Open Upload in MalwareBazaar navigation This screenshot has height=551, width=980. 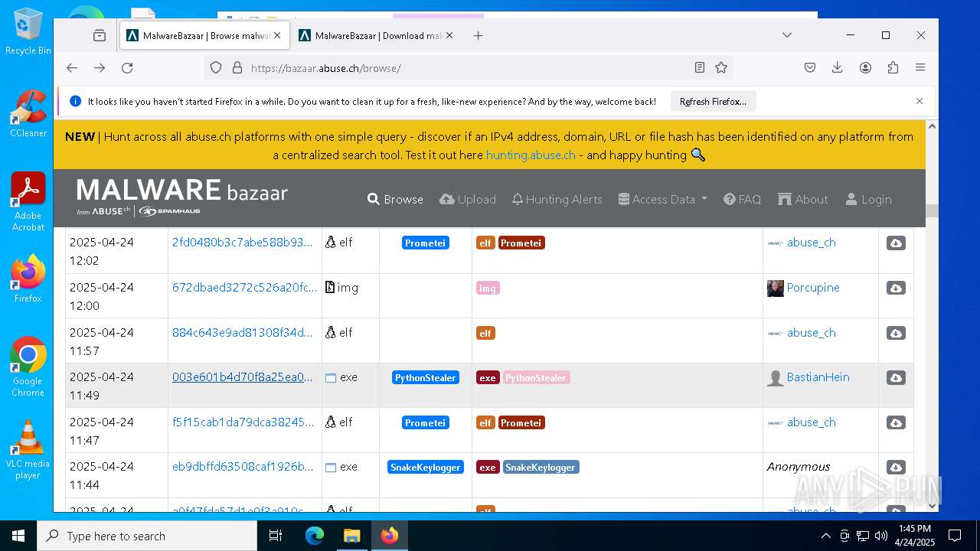pyautogui.click(x=468, y=199)
